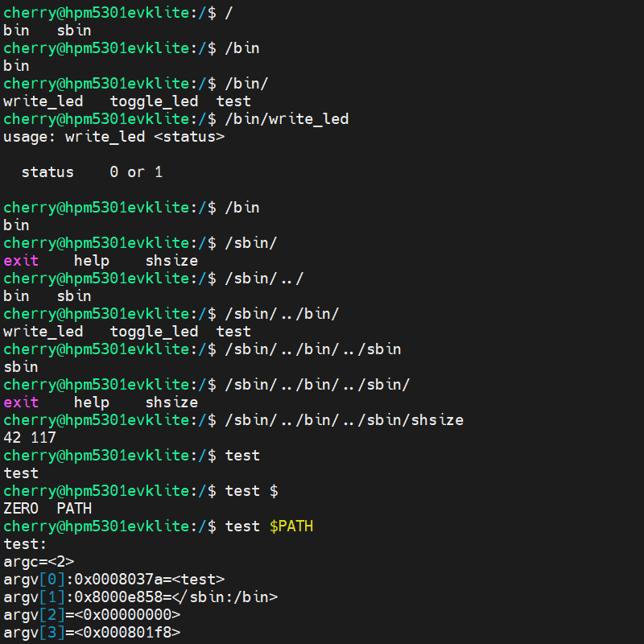Click the 'status 0 or 1' help text
Image resolution: width=644 pixels, height=644 pixels.
click(92, 172)
